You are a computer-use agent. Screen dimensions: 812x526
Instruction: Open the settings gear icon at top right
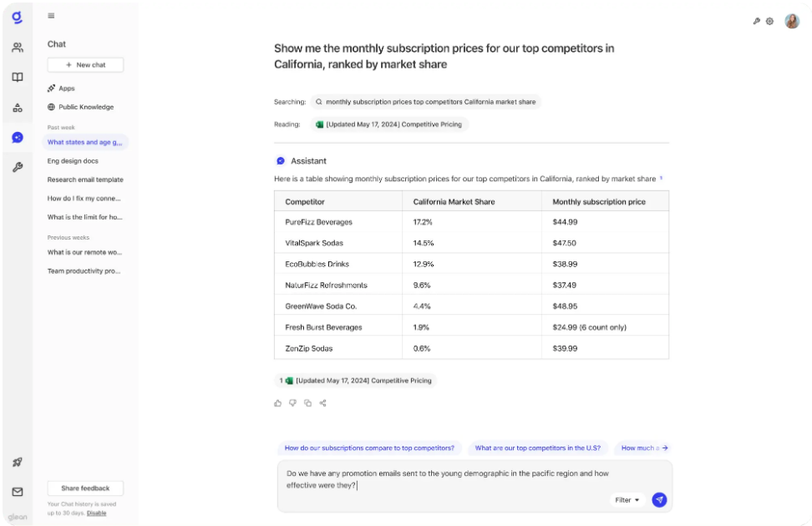pyautogui.click(x=770, y=22)
